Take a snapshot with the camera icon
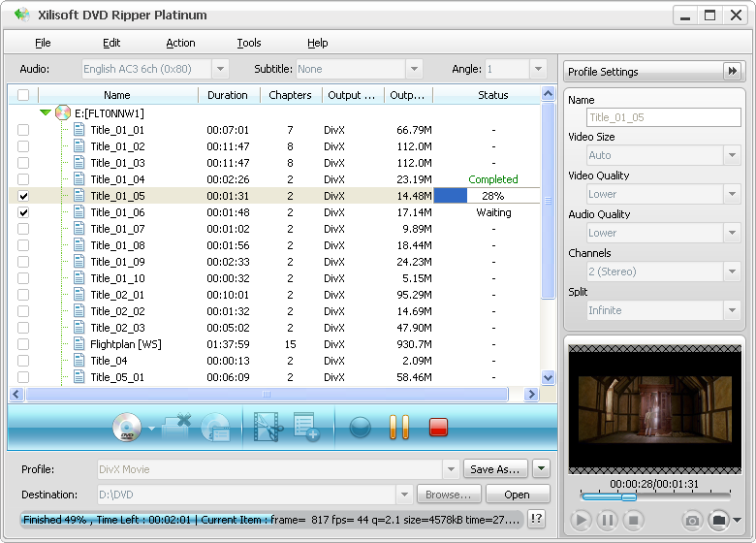This screenshot has width=756, height=543. (x=692, y=521)
